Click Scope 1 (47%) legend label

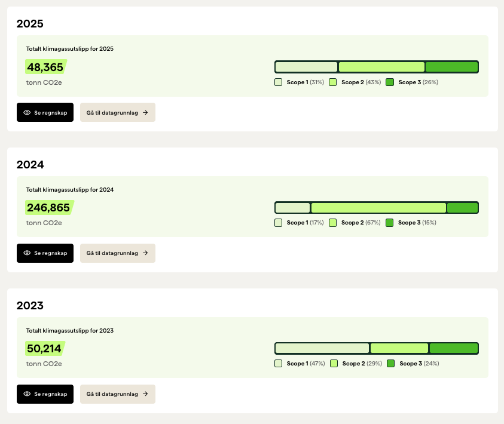tap(306, 363)
